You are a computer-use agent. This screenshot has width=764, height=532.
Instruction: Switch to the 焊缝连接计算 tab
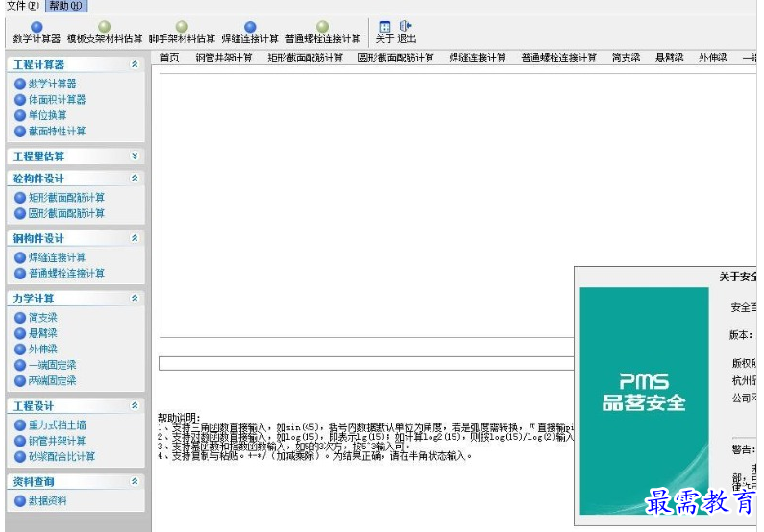click(478, 58)
